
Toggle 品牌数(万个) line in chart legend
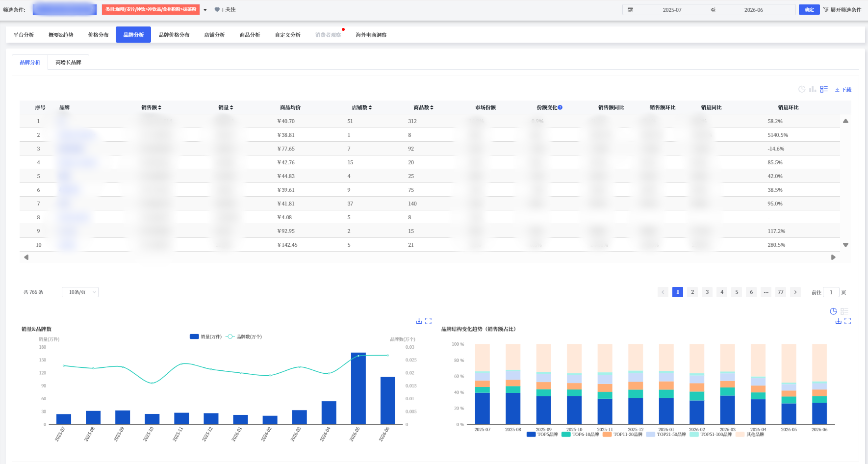coord(244,336)
